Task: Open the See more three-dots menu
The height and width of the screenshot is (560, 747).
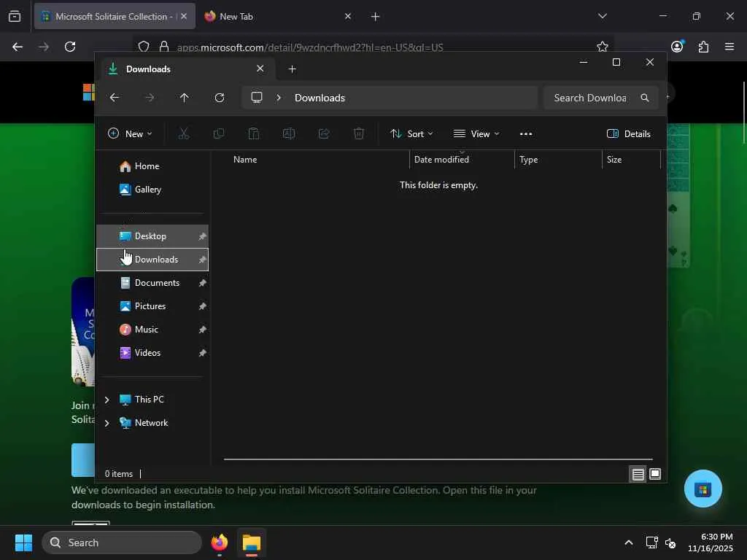Action: click(526, 134)
